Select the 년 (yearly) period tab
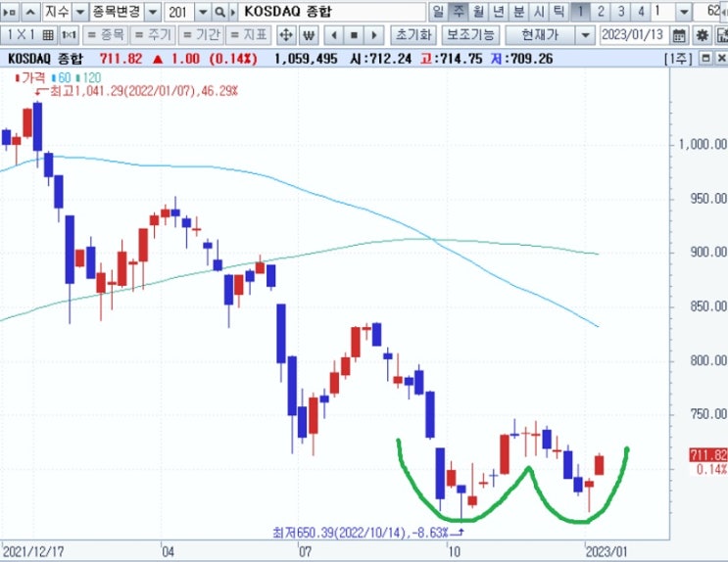This screenshot has height=562, width=728. [x=499, y=12]
